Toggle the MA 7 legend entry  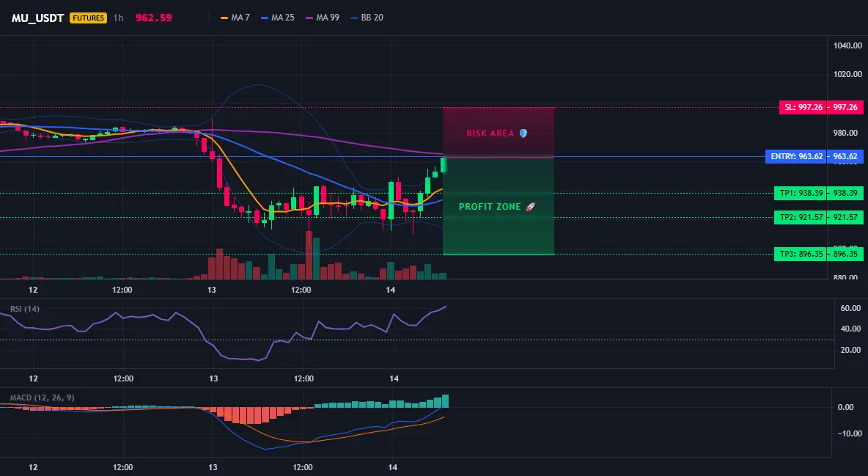[235, 18]
